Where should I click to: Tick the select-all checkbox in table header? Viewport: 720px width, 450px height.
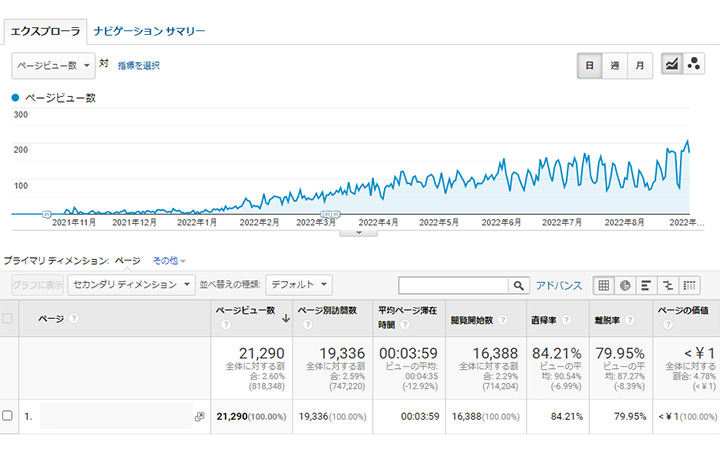click(7, 318)
